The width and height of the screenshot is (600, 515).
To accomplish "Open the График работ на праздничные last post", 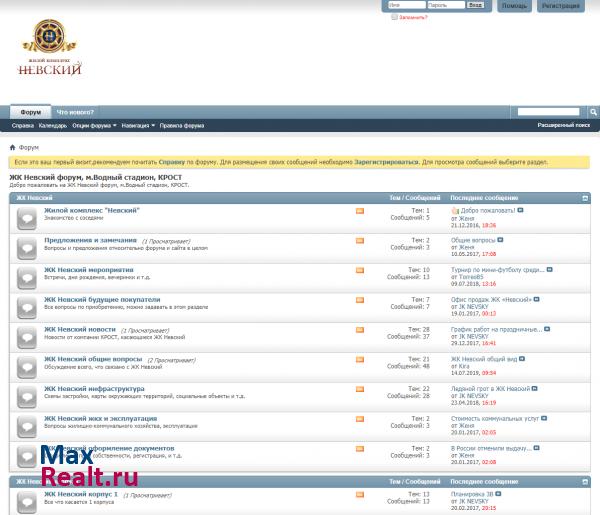I will click(x=496, y=329).
